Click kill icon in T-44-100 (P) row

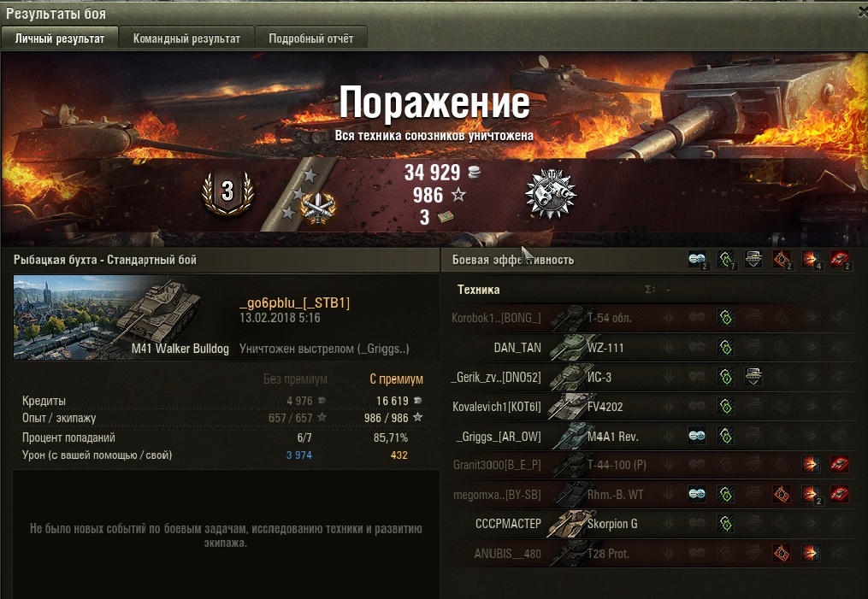[x=840, y=465]
